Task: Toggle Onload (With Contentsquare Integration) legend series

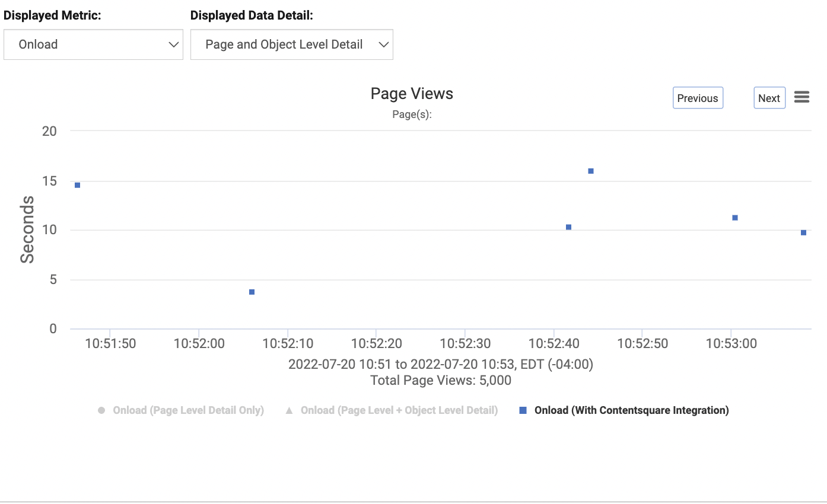Action: tap(624, 410)
